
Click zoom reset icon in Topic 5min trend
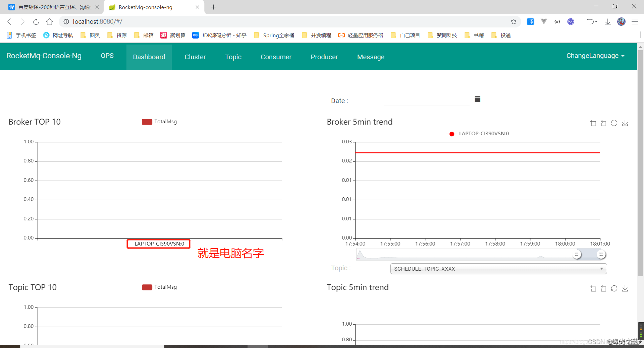click(x=603, y=289)
